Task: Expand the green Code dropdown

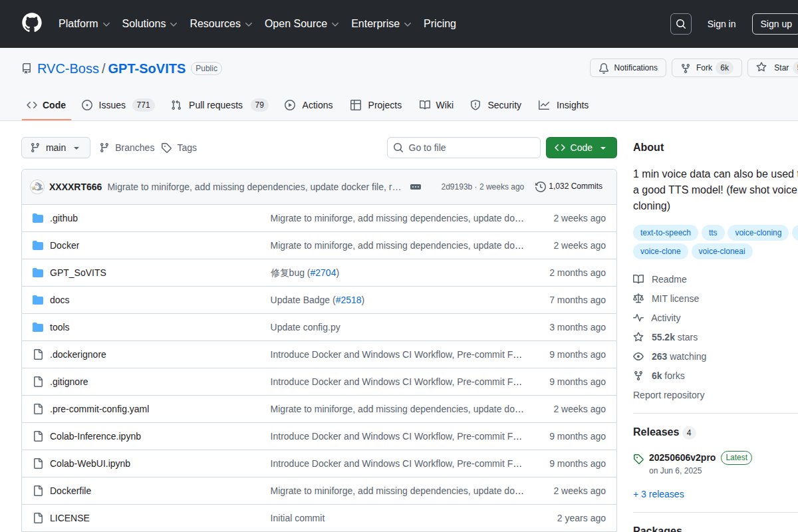Action: [x=581, y=148]
